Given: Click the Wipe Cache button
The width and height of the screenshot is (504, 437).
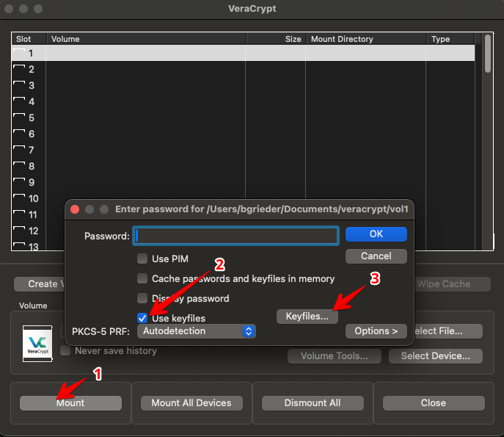Looking at the screenshot, I should tap(453, 284).
